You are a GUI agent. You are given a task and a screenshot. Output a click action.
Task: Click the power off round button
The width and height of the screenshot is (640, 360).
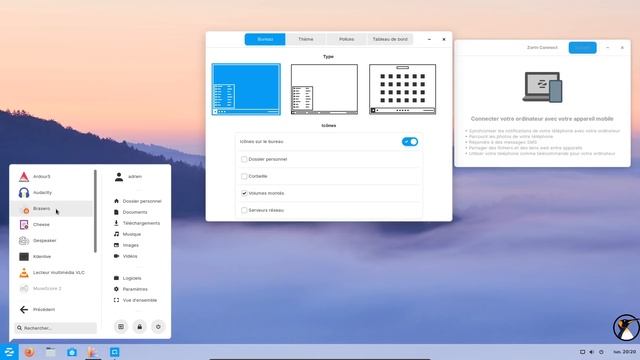pos(158,327)
